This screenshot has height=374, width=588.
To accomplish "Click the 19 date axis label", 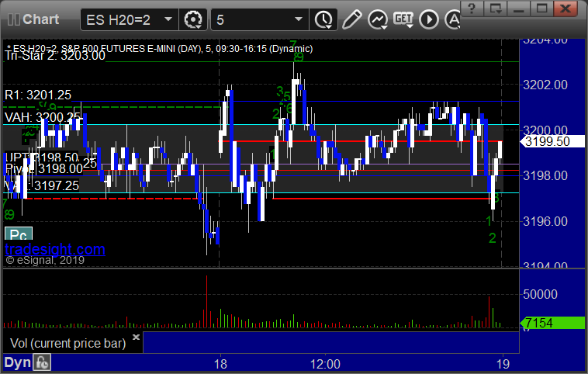I will click(503, 364).
